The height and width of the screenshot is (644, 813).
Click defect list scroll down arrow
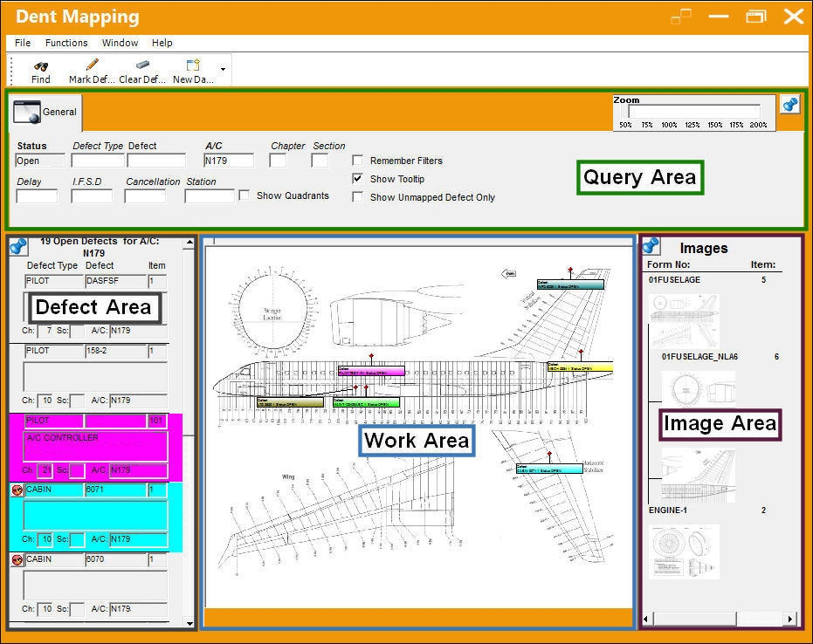tap(189, 623)
